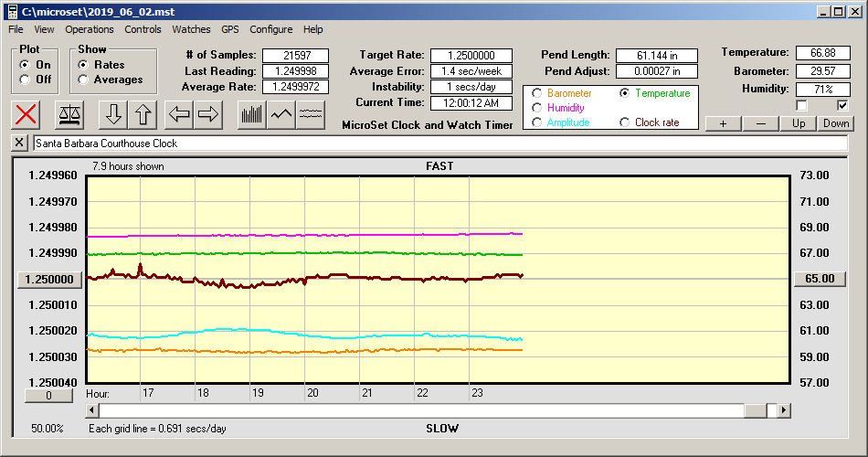Click the left arrow toolbar icon

(180, 114)
